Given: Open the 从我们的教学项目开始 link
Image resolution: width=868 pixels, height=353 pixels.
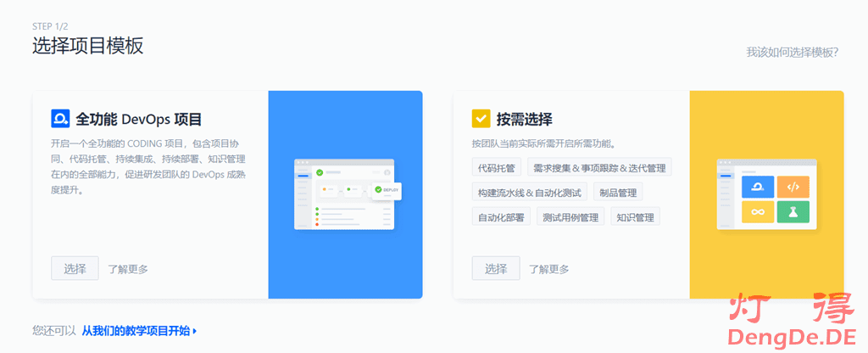Looking at the screenshot, I should coord(136,331).
